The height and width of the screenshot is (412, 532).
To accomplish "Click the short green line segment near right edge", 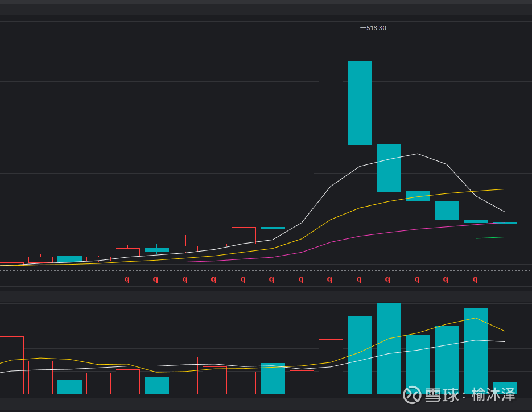I will [490, 237].
